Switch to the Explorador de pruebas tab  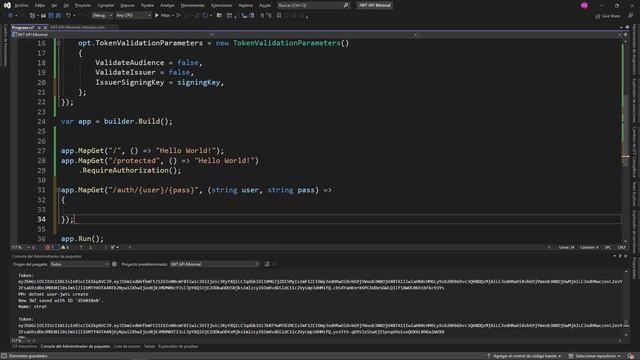(x=178, y=347)
